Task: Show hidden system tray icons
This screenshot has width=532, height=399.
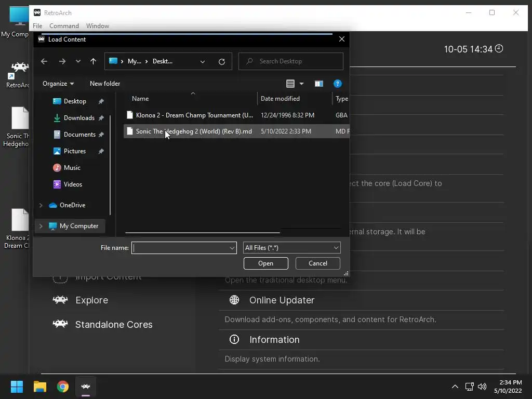Action: pos(455,387)
